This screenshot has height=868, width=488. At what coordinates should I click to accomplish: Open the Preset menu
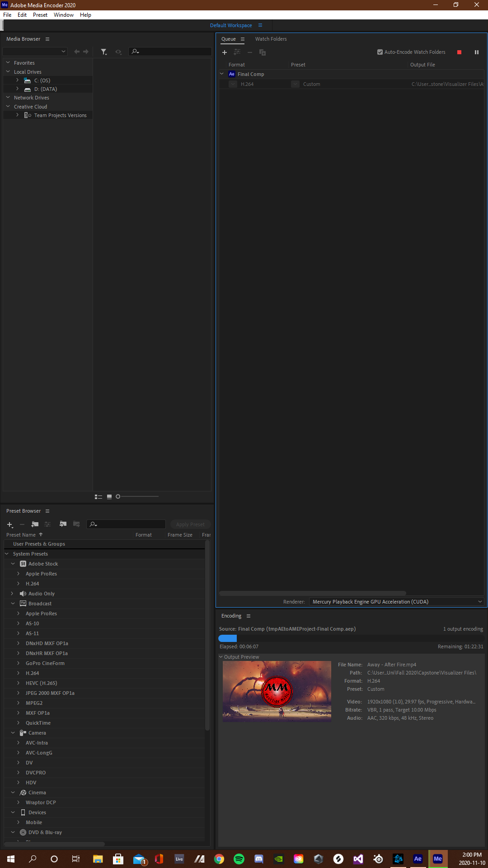coord(40,15)
